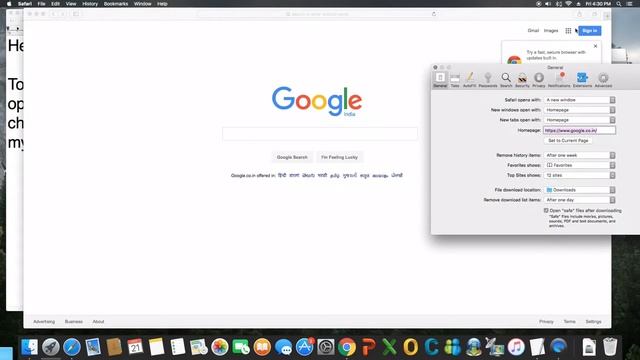Expand the Safari opens with dropdown

click(580, 100)
